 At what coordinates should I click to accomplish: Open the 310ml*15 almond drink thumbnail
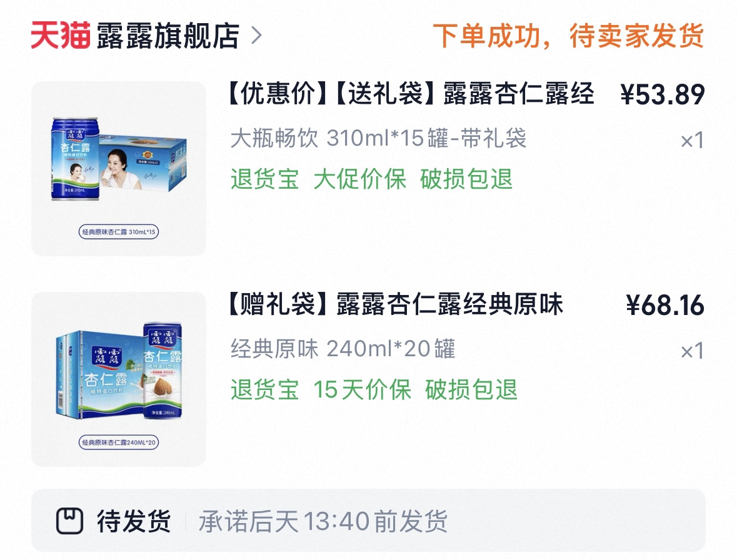pyautogui.click(x=118, y=169)
